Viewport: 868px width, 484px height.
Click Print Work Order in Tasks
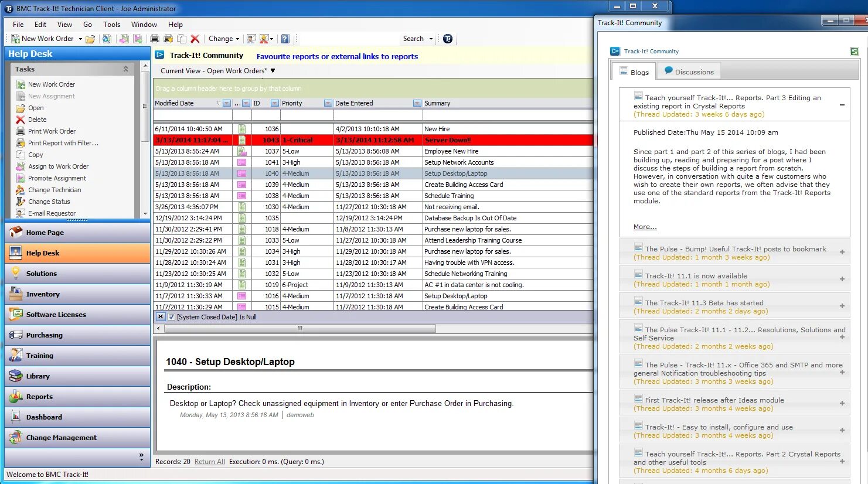[52, 131]
